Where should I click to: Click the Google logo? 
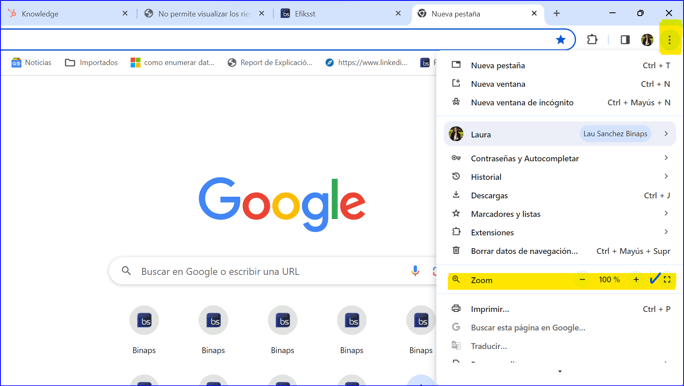(x=282, y=204)
